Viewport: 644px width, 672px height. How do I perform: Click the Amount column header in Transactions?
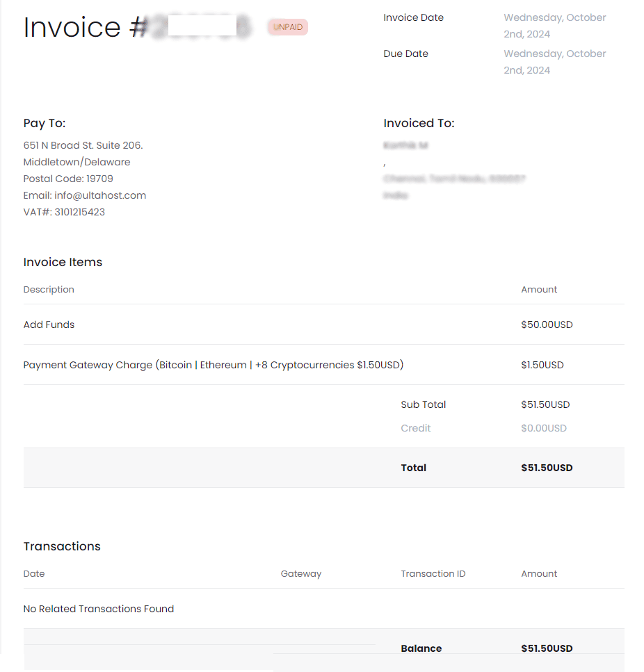(539, 573)
